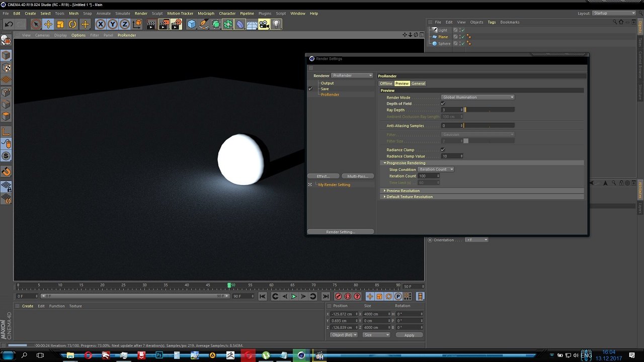Add a Cube primitive object
Viewport: 644px width, 362px height.
(x=191, y=24)
